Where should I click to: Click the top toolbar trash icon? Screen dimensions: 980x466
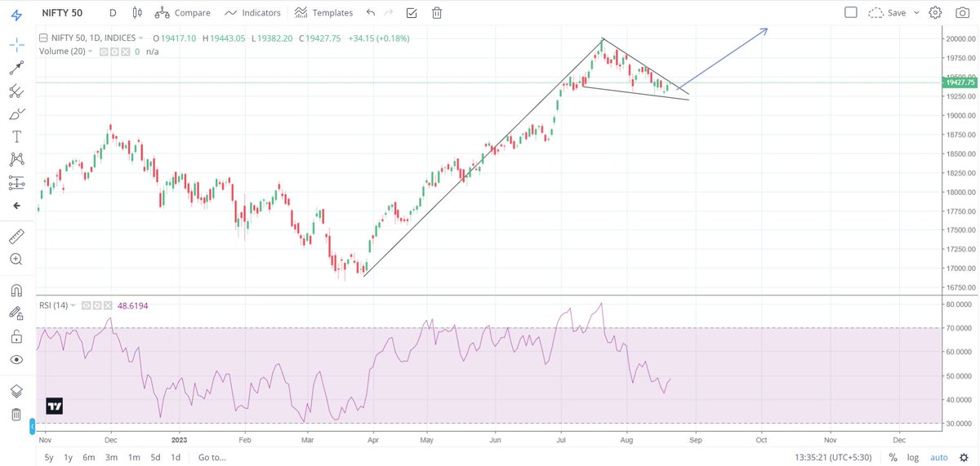pyautogui.click(x=437, y=13)
